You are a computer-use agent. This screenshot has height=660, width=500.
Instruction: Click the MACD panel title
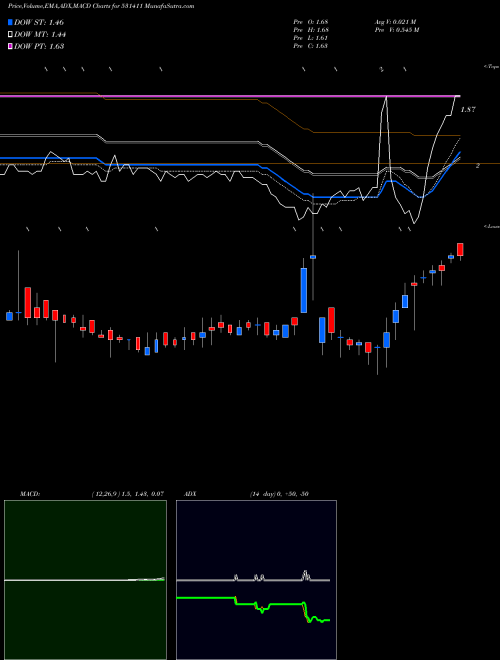point(29,494)
